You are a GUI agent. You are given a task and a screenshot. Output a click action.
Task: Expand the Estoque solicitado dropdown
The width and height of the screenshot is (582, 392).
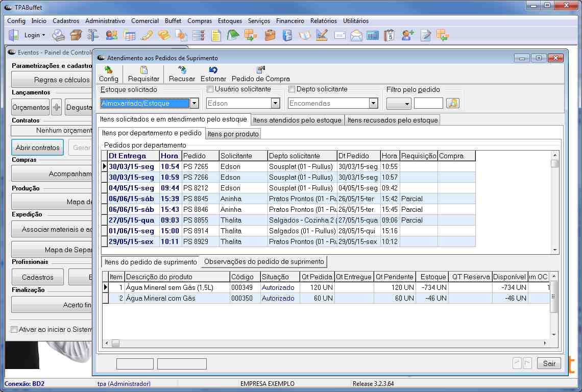[194, 103]
